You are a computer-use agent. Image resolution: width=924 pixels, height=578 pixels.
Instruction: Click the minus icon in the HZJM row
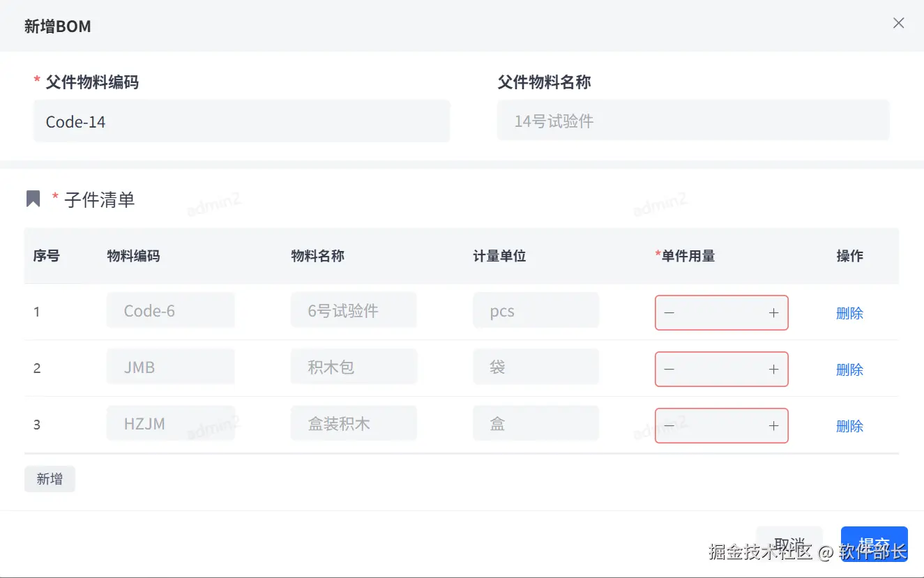pyautogui.click(x=669, y=426)
